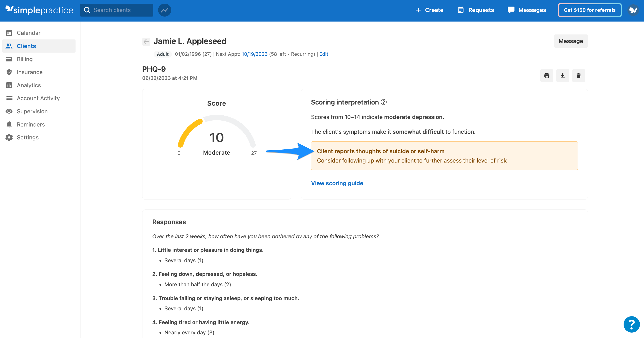Switch to the Requests section
Screen dimensions: 644x338
pos(475,10)
